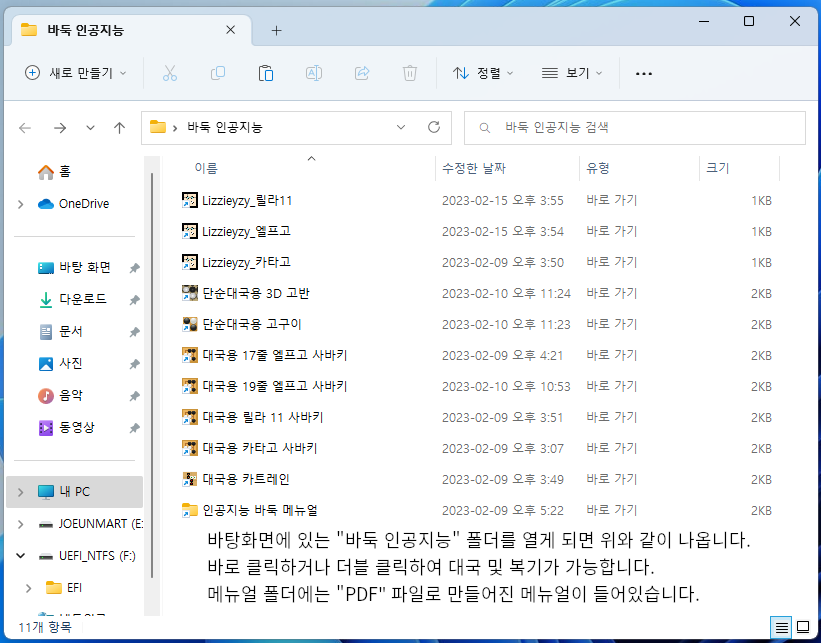The width and height of the screenshot is (821, 643).
Task: Select the 인공지능 바둑 메뉴얼 folder icon
Action: (190, 510)
